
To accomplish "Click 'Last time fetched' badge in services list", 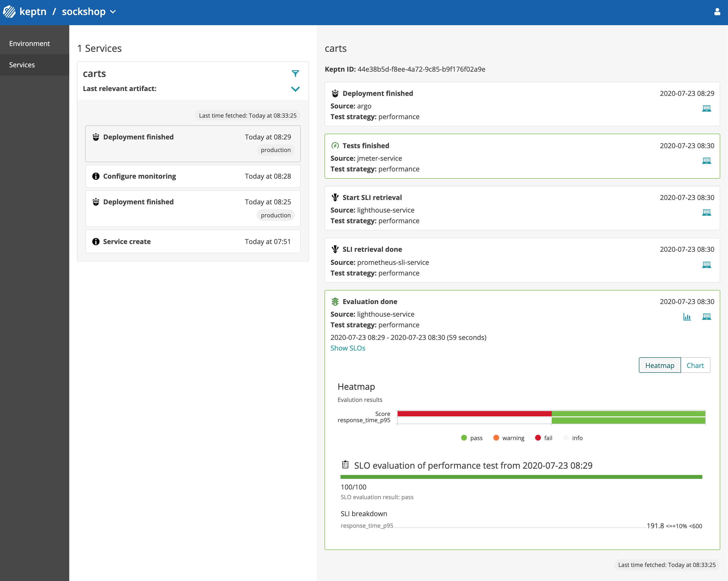I will [x=248, y=115].
